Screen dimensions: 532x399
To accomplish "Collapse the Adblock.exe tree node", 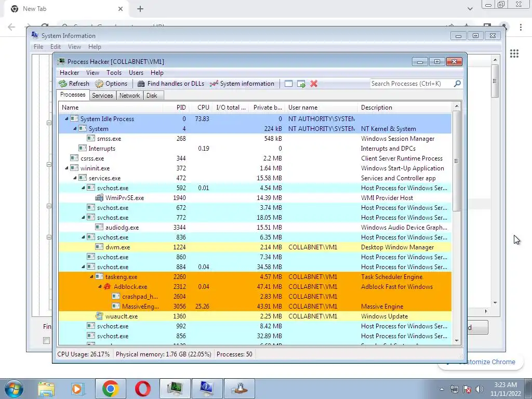I will click(x=100, y=286).
